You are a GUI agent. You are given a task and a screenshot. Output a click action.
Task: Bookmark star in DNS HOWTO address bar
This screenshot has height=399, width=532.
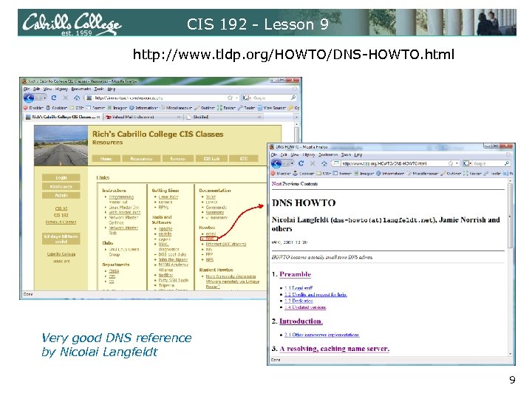[x=451, y=163]
